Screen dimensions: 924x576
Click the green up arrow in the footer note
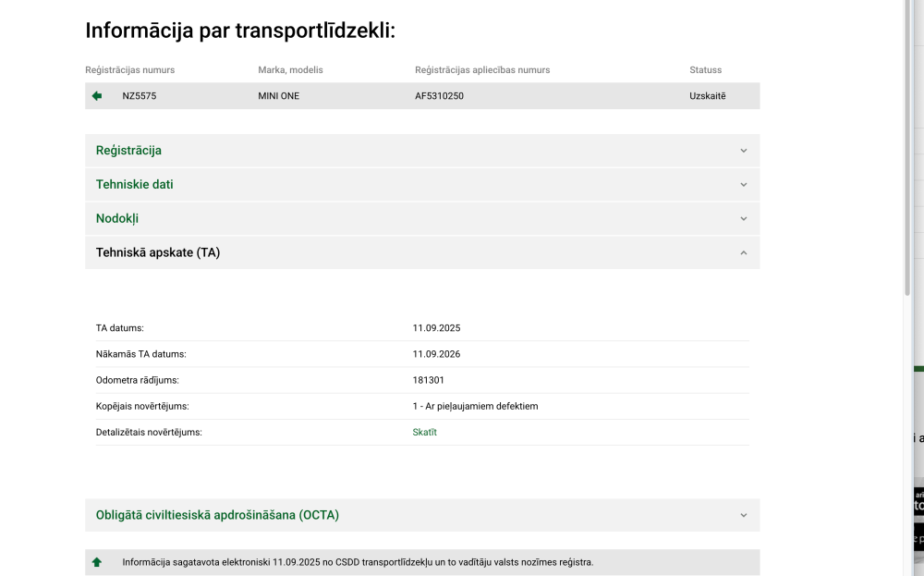(x=97, y=562)
